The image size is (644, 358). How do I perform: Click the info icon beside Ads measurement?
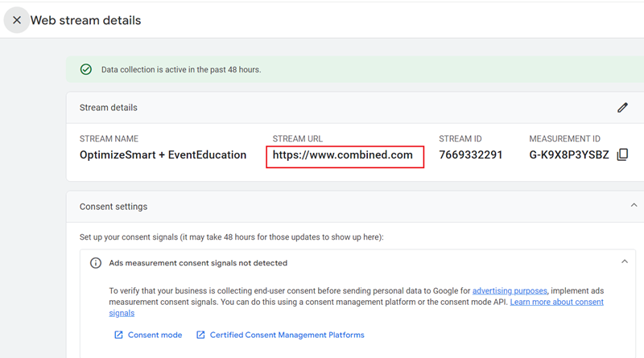(x=96, y=263)
